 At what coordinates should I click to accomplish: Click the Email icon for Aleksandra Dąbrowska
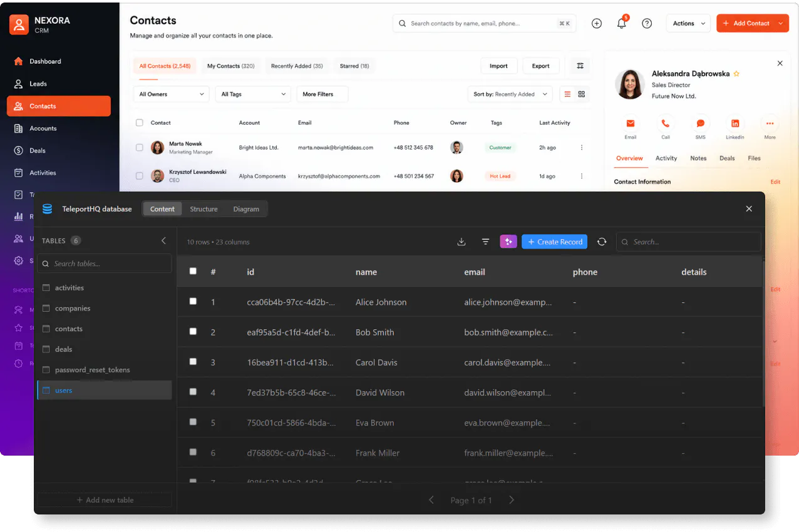coord(631,123)
